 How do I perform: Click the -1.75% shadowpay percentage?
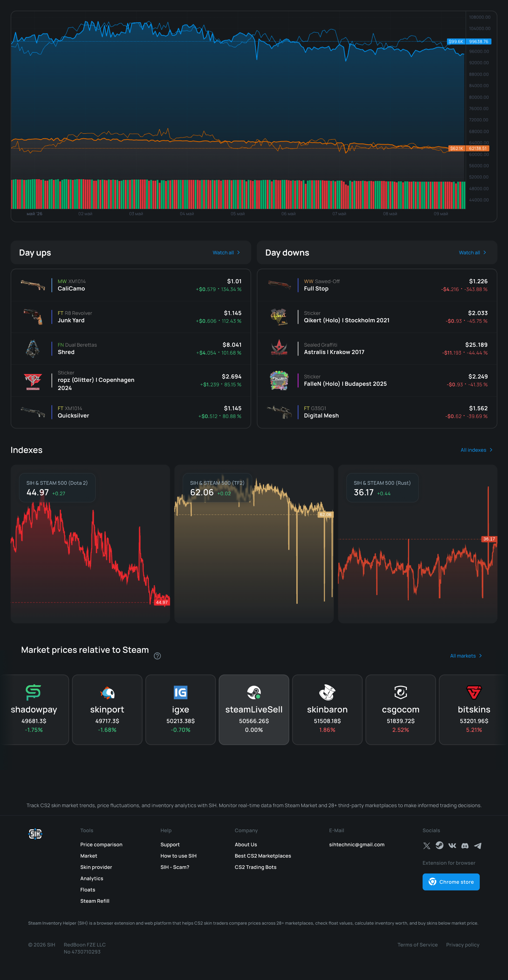pyautogui.click(x=33, y=730)
